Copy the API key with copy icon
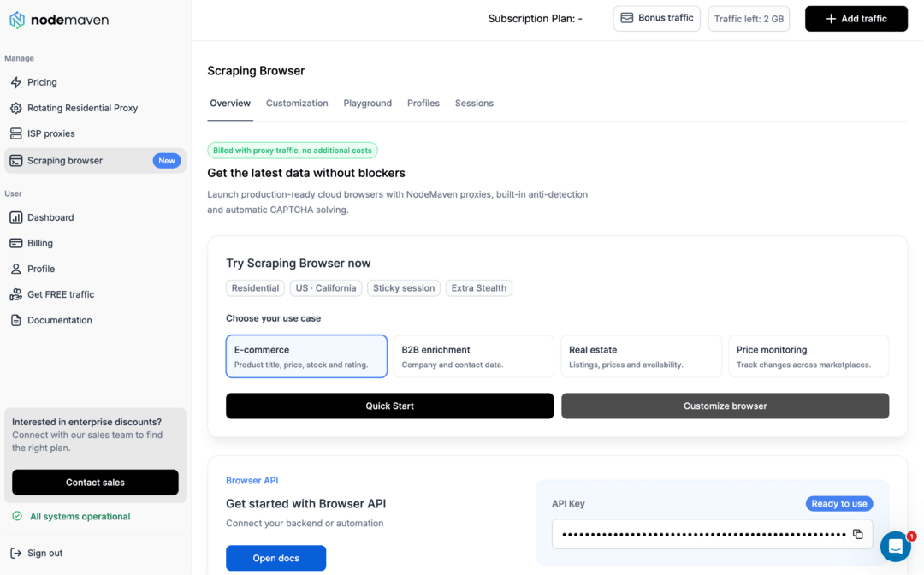924x575 pixels. point(858,534)
